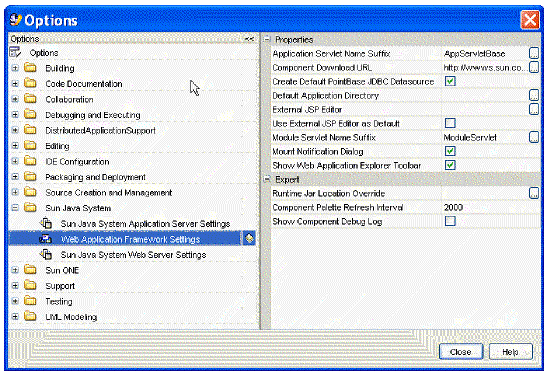
Task: Click the Editing folder icon
Action: pos(30,145)
